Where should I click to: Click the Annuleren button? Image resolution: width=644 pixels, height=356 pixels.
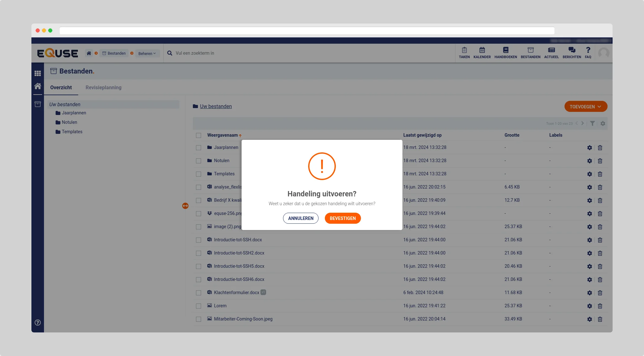click(301, 218)
